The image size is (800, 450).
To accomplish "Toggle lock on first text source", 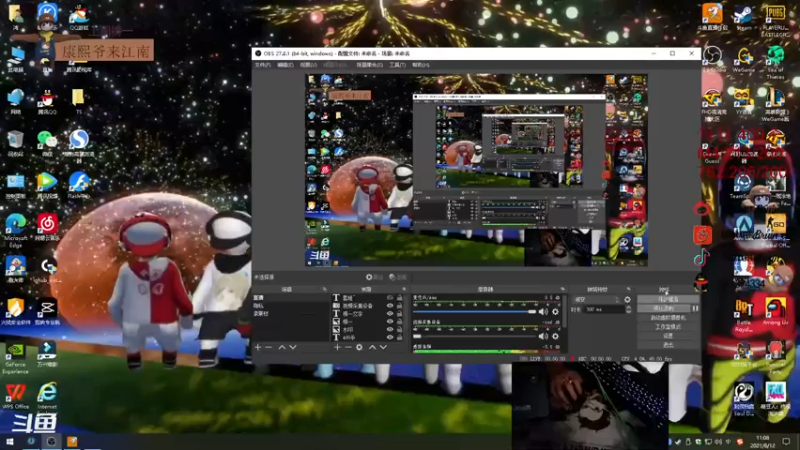I will (x=399, y=297).
